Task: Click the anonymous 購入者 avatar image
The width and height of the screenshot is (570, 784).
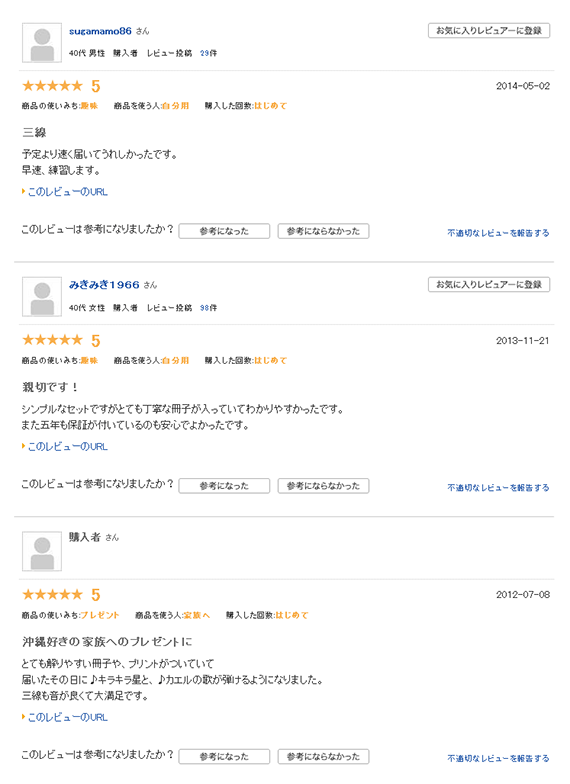Action: tap(42, 552)
